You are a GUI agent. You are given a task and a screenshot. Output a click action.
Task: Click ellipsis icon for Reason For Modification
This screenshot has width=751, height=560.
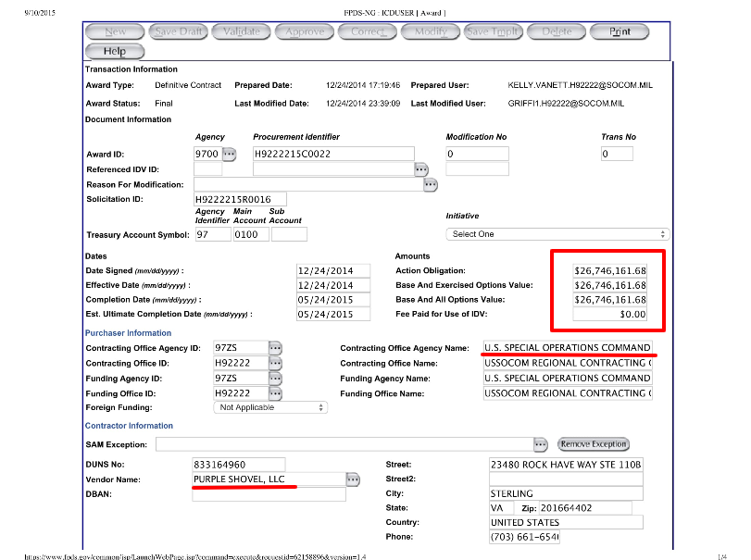[x=430, y=185]
